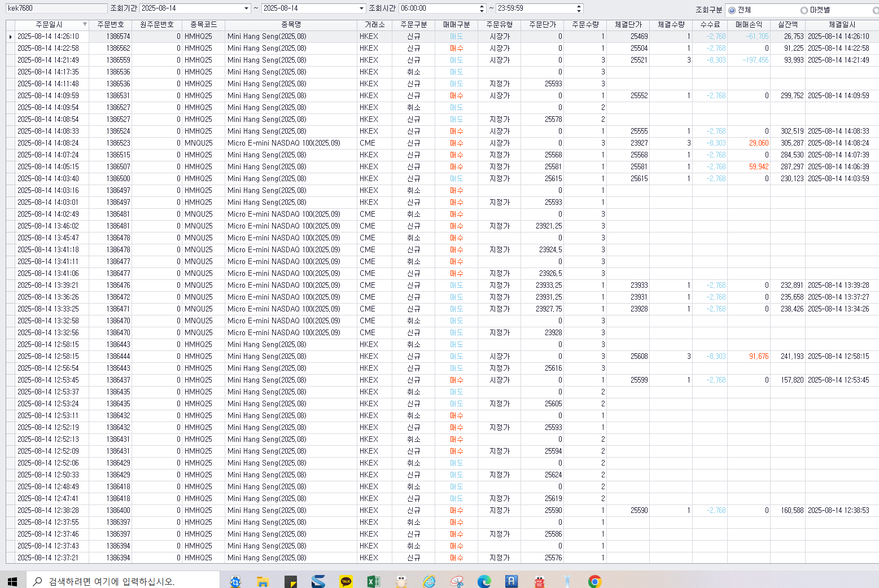Open File Explorer from the taskbar
The image size is (879, 588).
click(x=263, y=581)
